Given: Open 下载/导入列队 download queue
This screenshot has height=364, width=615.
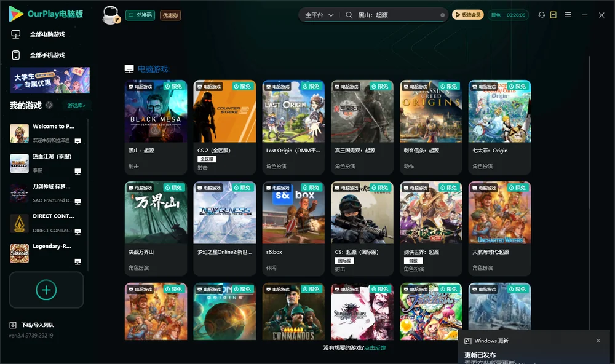Looking at the screenshot, I should [32, 325].
